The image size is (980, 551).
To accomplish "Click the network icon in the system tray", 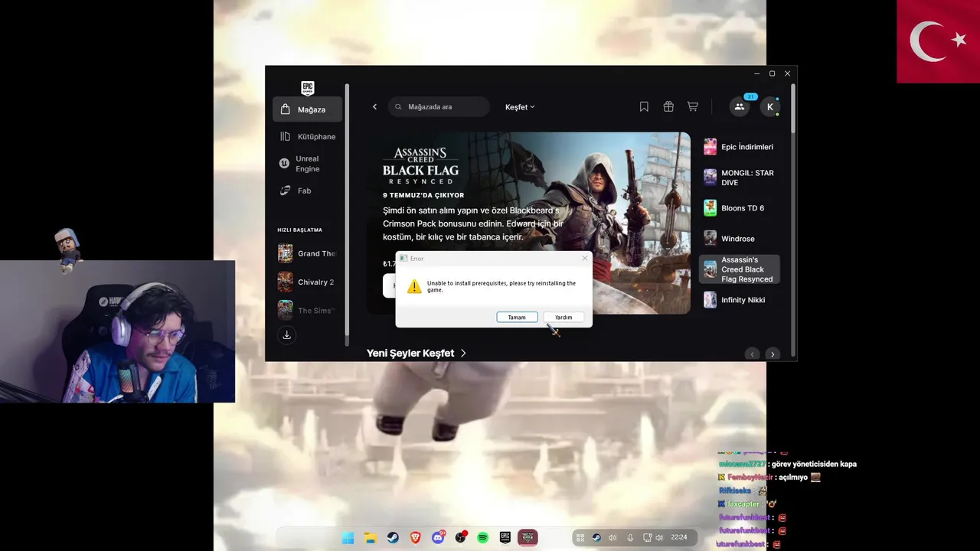I will 647,538.
